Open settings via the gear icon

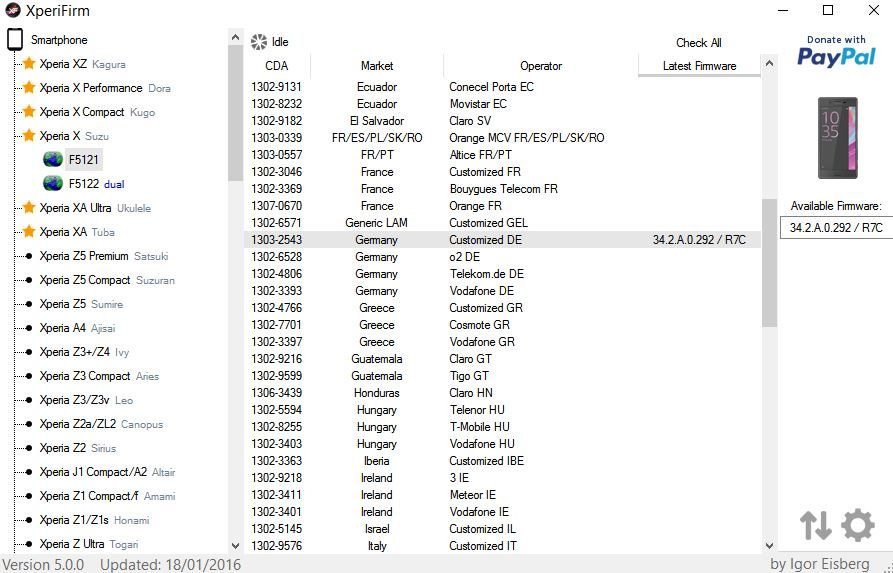(x=857, y=525)
